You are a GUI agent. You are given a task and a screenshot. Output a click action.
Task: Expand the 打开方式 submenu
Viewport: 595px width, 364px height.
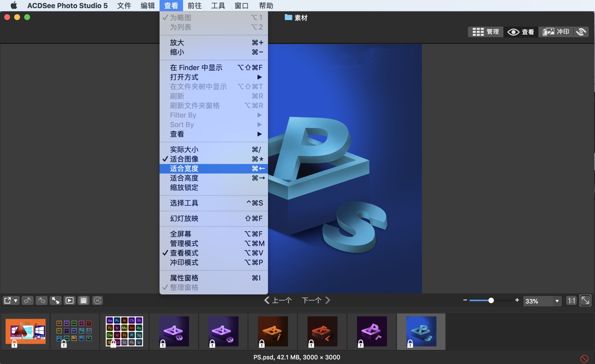(x=183, y=77)
